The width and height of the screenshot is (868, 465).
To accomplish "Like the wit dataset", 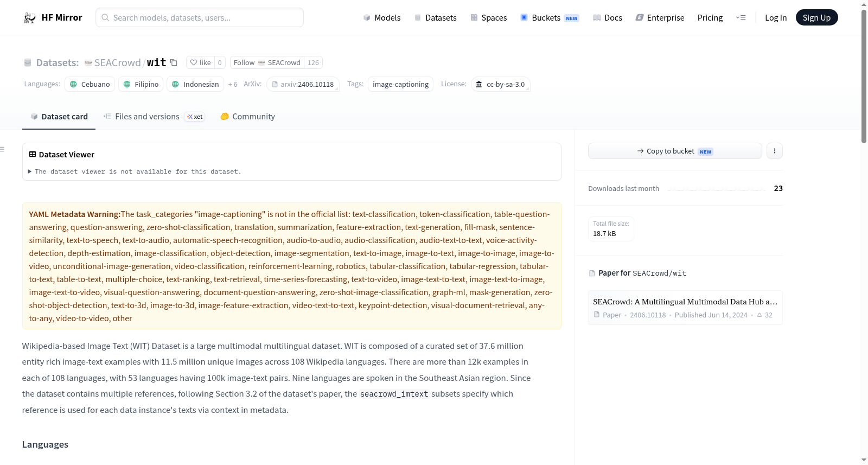I will click(x=200, y=62).
